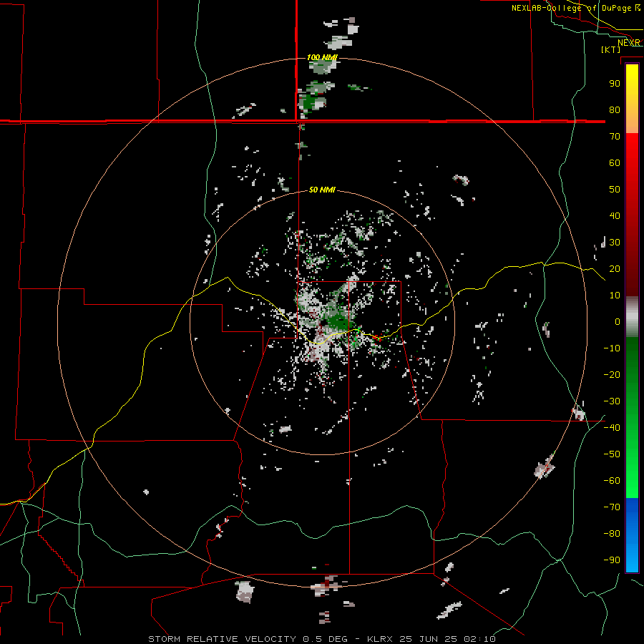Click the 60 value on velocity scale

click(x=615, y=162)
